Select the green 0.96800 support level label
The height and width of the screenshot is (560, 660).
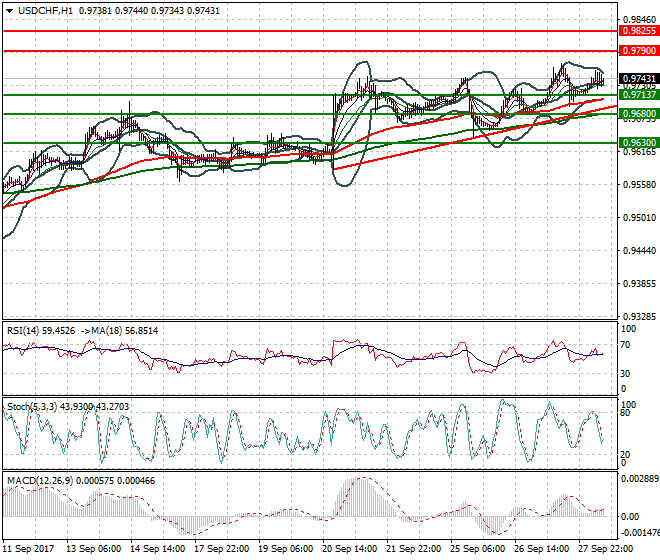coord(639,114)
